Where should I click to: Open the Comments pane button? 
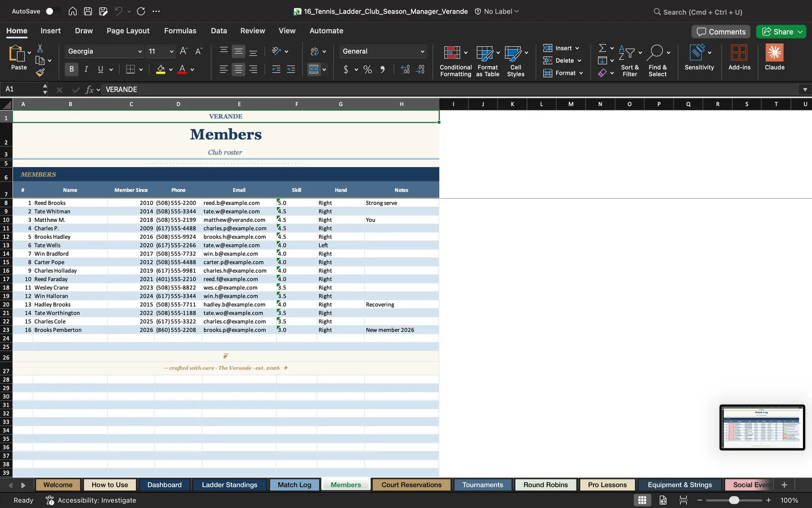tap(721, 31)
